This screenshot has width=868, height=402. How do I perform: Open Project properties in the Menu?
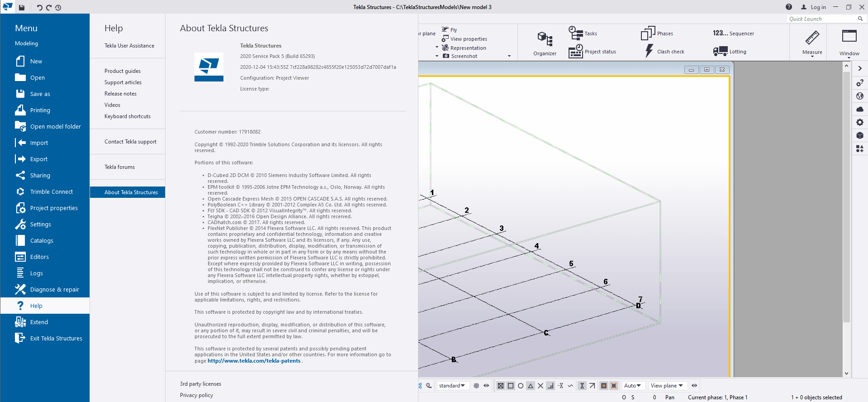point(45,208)
